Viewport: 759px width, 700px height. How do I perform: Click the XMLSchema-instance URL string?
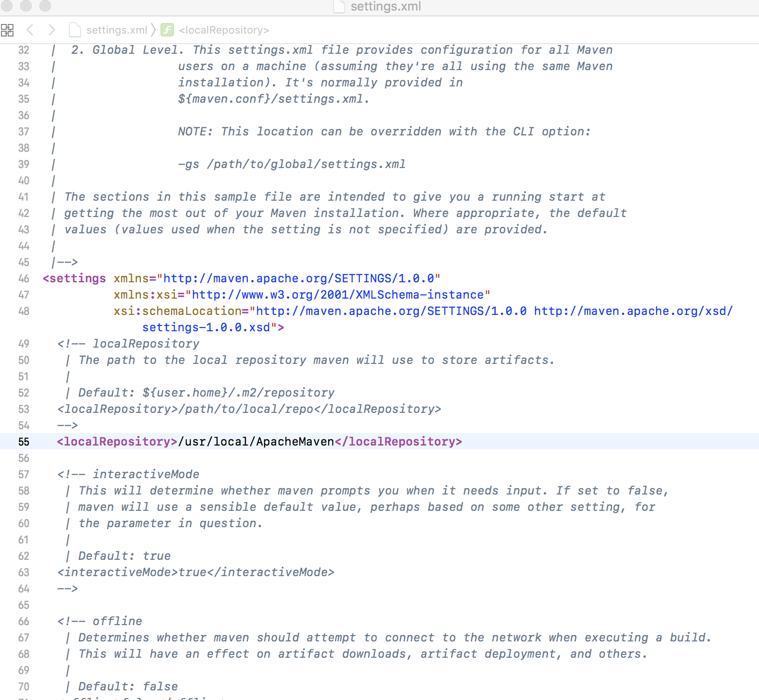pyautogui.click(x=338, y=295)
